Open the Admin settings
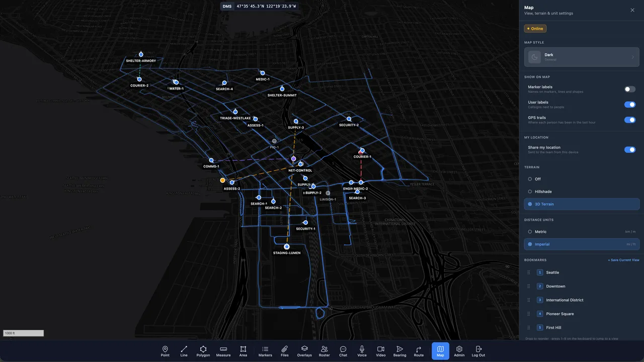 pos(459,351)
